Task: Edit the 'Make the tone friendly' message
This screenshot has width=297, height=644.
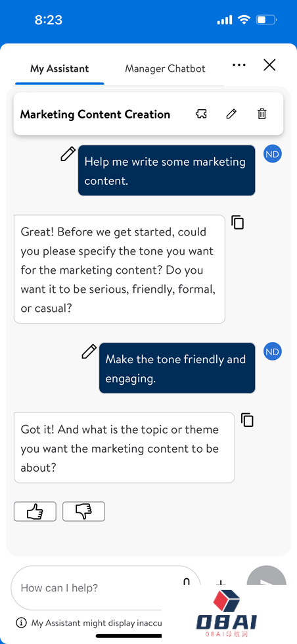Action: (89, 351)
